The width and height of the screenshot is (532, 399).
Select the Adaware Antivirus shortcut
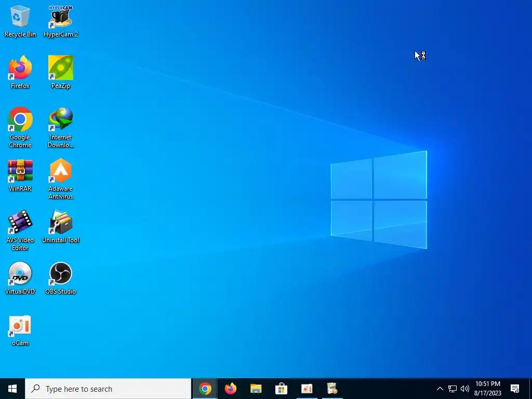[x=61, y=179]
